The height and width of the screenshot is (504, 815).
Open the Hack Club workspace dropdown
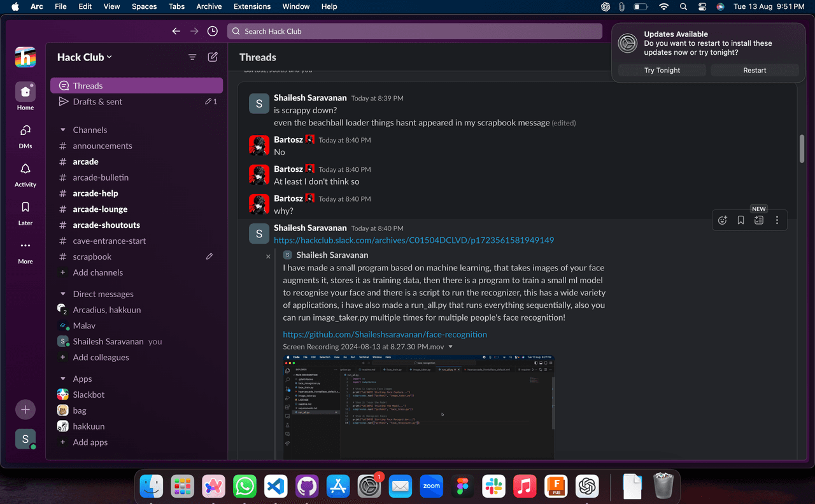coord(85,57)
